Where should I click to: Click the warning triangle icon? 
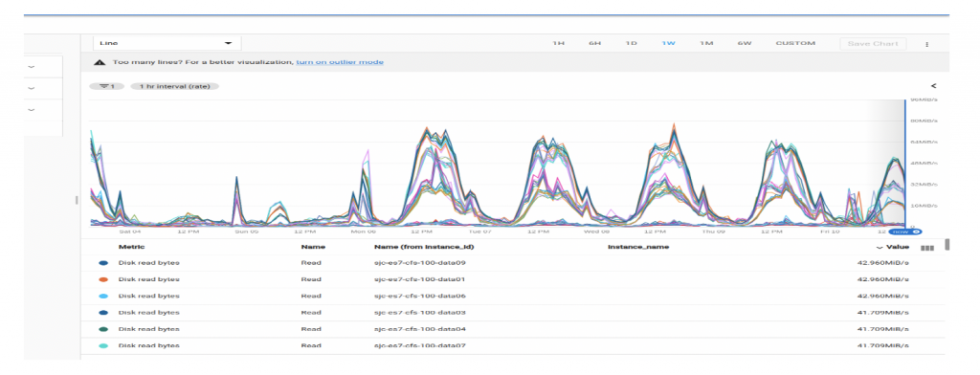(99, 62)
